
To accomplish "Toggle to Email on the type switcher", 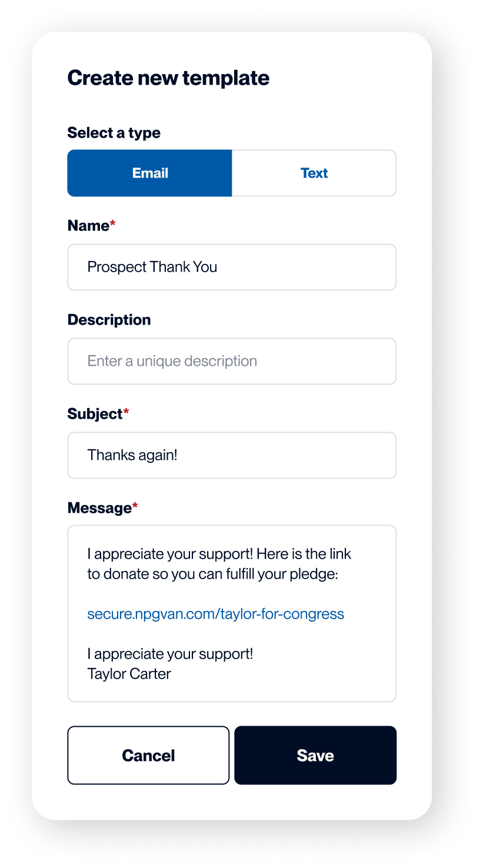I will (149, 173).
